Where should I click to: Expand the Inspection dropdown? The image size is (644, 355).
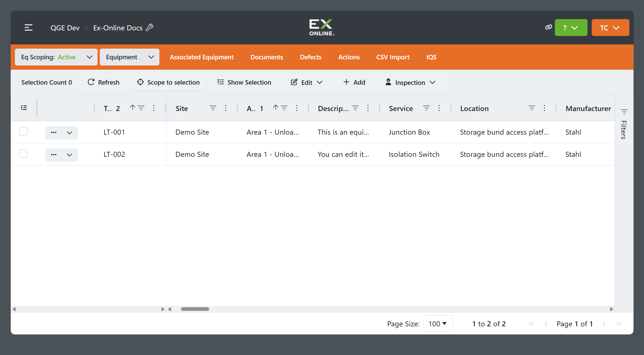[410, 82]
